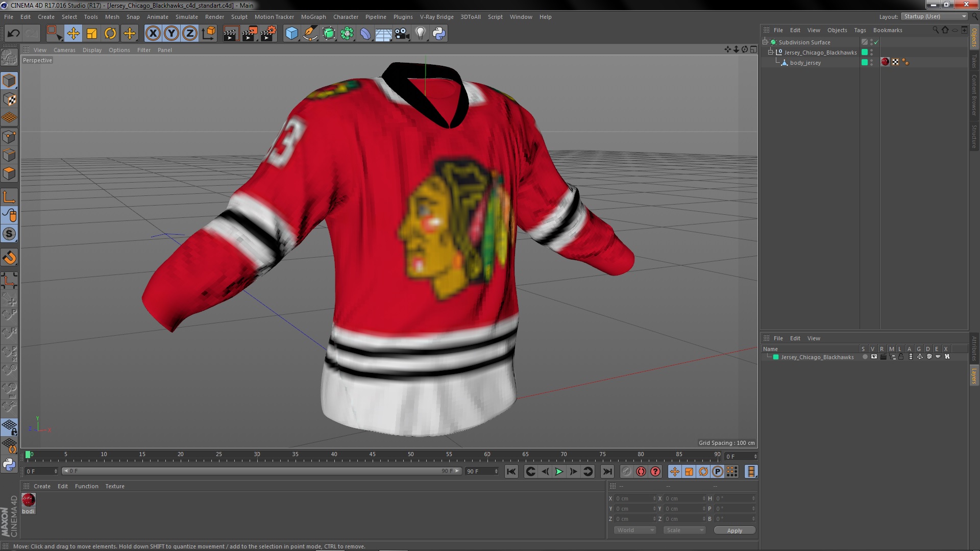The width and height of the screenshot is (980, 551).
Task: Toggle layer view eye for Jersey_Chicago_Blackhawks
Action: pyautogui.click(x=874, y=357)
